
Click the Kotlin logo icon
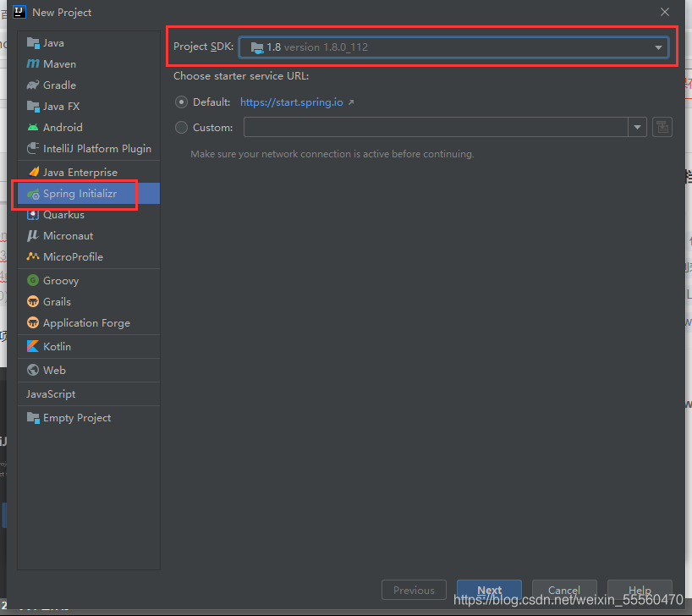pyautogui.click(x=33, y=346)
